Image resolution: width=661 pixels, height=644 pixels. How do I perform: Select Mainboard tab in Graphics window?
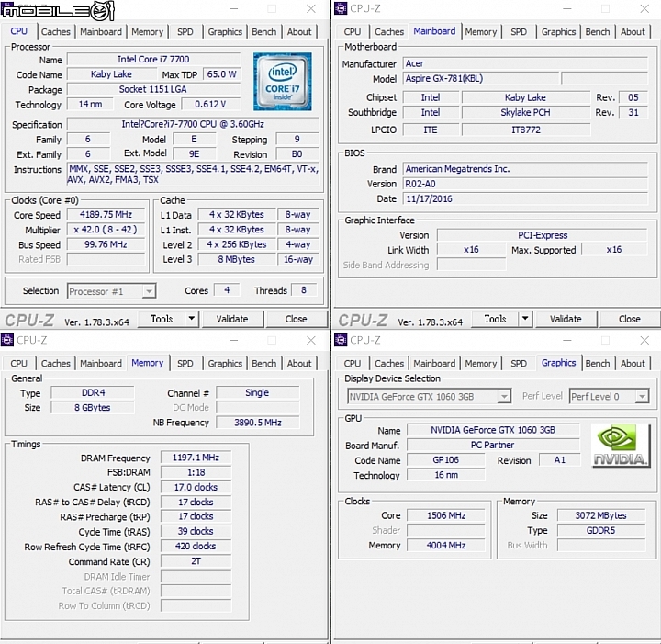pyautogui.click(x=434, y=364)
